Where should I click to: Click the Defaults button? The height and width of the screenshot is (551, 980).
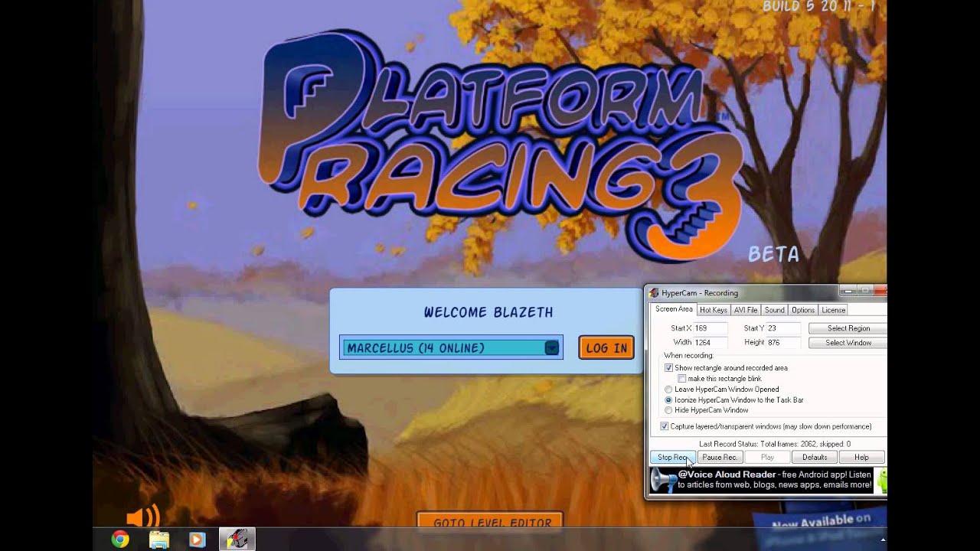[x=814, y=458]
